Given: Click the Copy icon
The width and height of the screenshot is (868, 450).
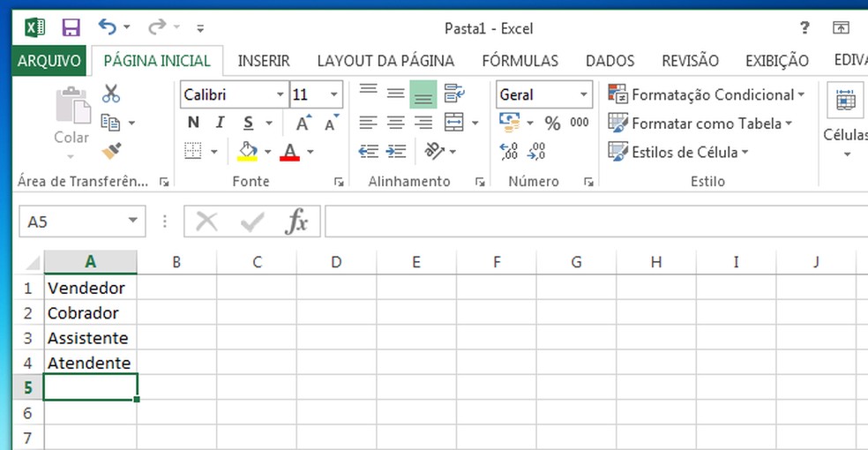Looking at the screenshot, I should pyautogui.click(x=110, y=123).
